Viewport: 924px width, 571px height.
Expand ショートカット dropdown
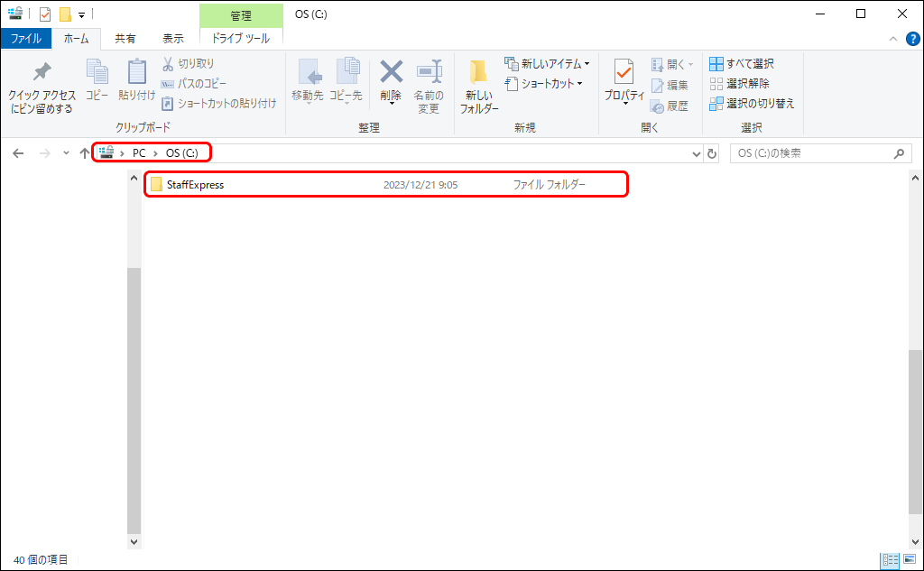tap(580, 84)
